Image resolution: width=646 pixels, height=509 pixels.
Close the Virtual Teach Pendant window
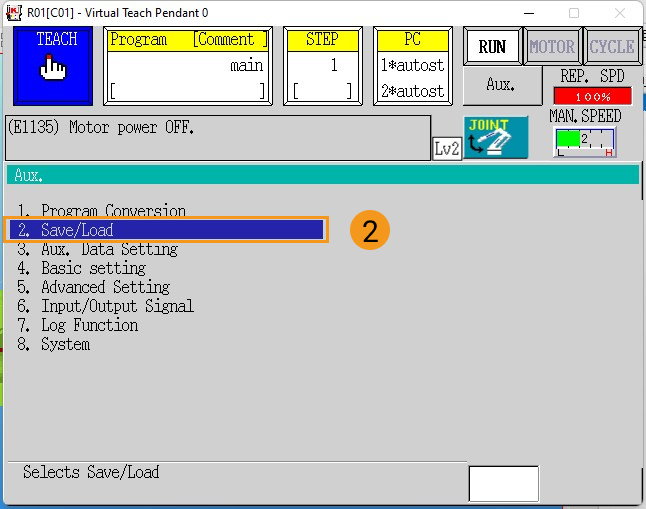coord(620,13)
